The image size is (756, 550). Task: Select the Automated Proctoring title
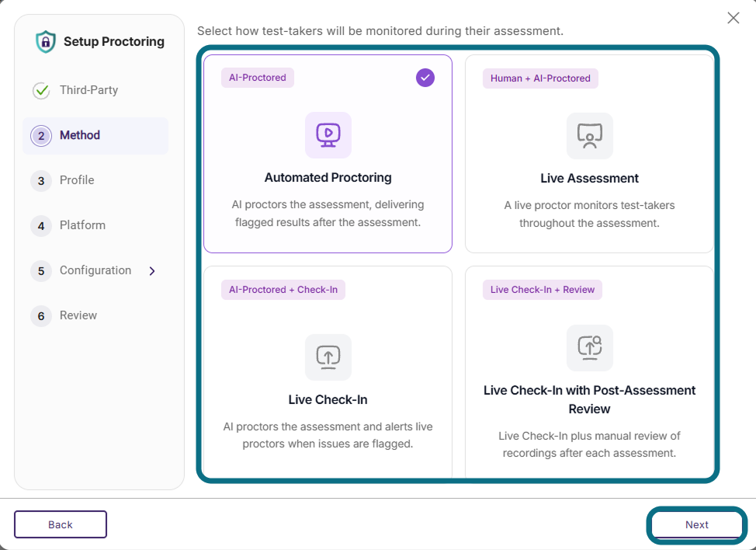[328, 178]
